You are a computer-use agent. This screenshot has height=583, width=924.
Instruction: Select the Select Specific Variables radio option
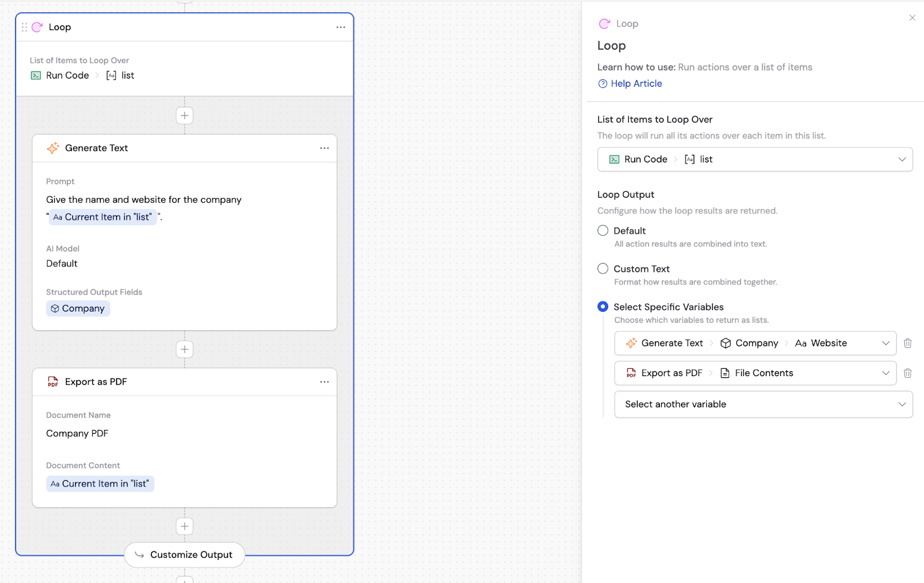pyautogui.click(x=603, y=307)
